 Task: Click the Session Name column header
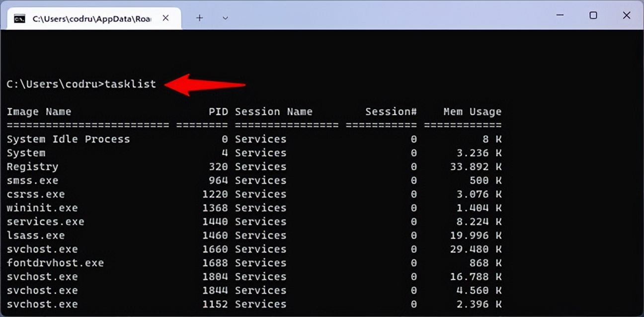[274, 112]
